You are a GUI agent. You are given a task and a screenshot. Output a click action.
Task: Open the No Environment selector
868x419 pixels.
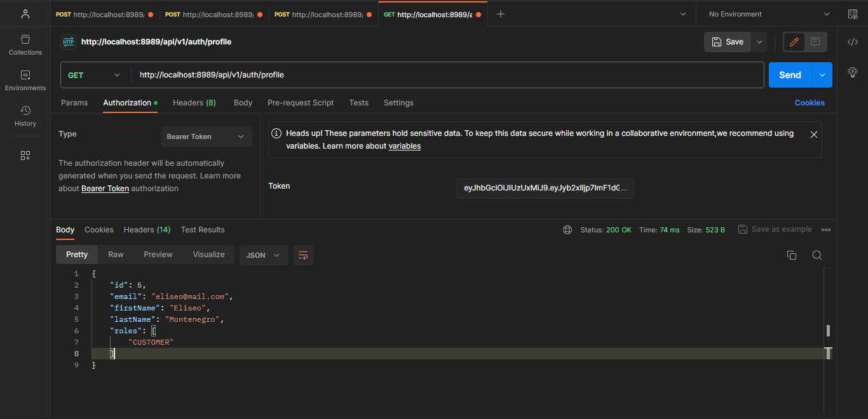(x=769, y=14)
